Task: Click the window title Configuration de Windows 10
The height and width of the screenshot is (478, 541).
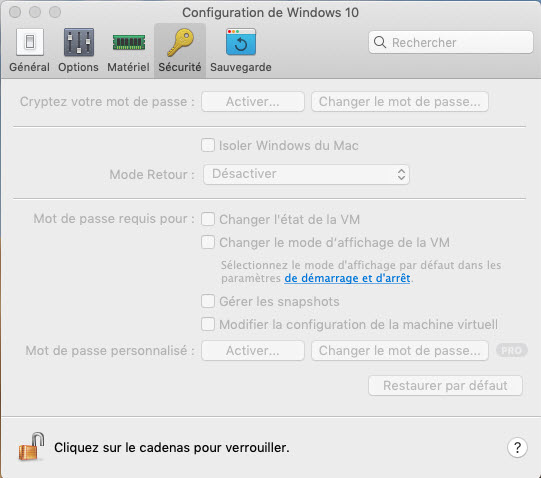Action: 270,13
